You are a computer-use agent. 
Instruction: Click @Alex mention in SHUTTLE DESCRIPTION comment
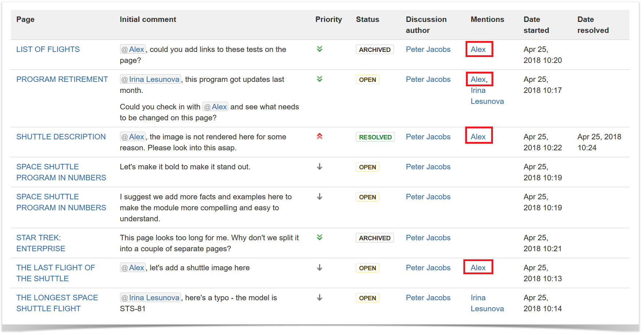pos(133,137)
